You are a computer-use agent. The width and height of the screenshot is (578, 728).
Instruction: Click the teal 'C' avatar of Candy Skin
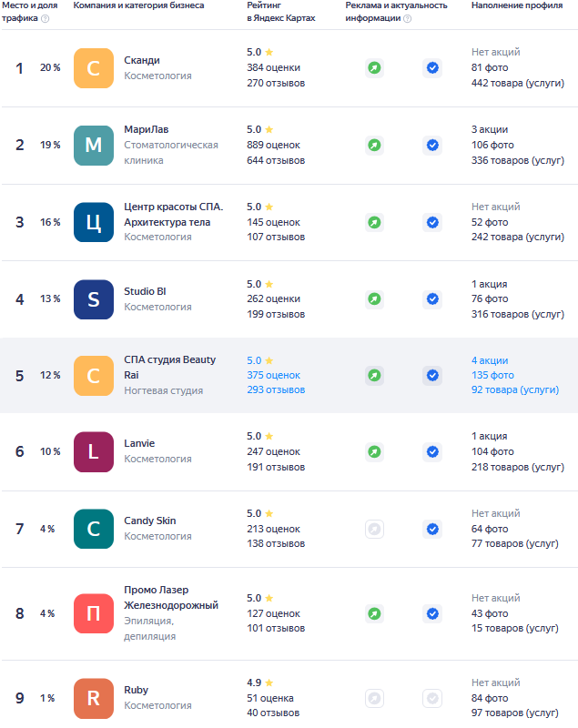94,529
